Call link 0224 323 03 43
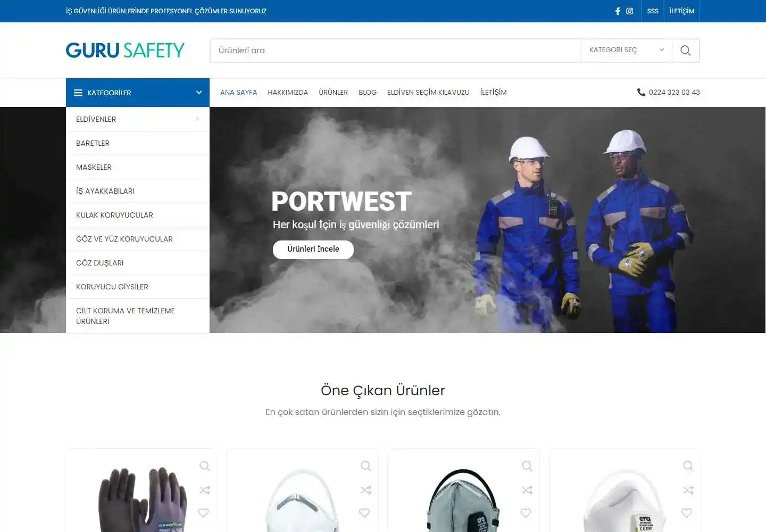The image size is (766, 532). coord(674,93)
